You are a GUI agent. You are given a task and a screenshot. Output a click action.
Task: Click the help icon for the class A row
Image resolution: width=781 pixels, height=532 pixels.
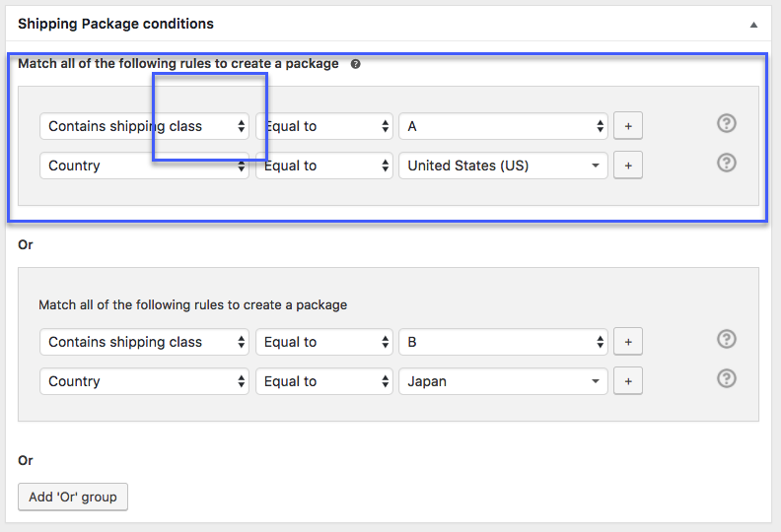pos(727,123)
